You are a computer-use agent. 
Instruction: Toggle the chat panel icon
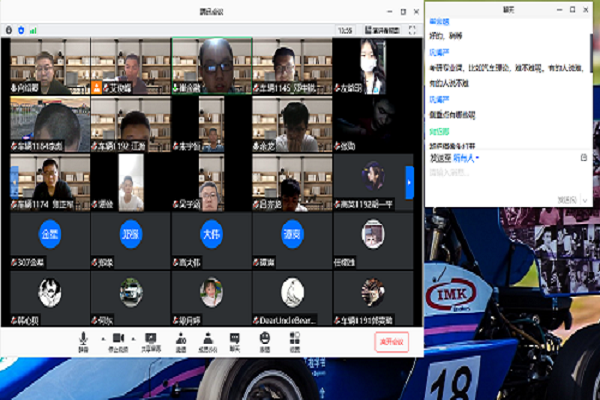(235, 339)
